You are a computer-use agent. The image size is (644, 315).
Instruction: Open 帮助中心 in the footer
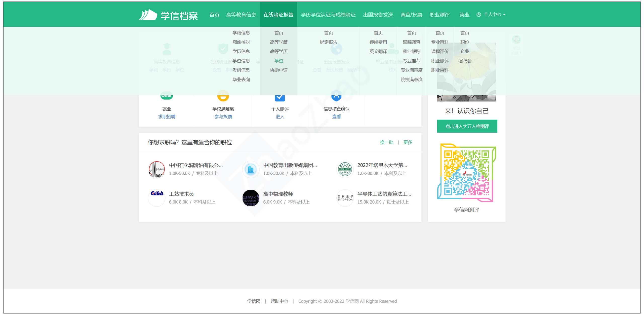279,301
